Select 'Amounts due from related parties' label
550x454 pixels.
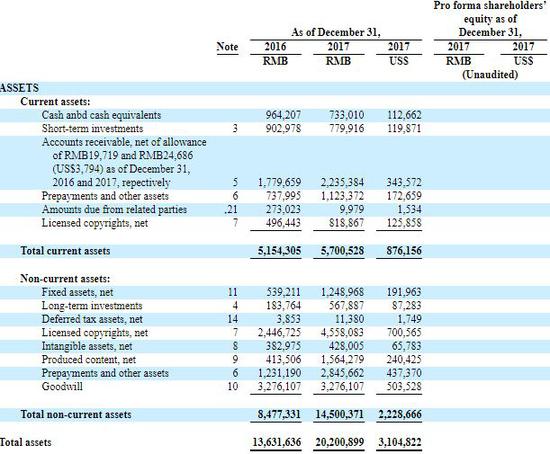tap(114, 209)
